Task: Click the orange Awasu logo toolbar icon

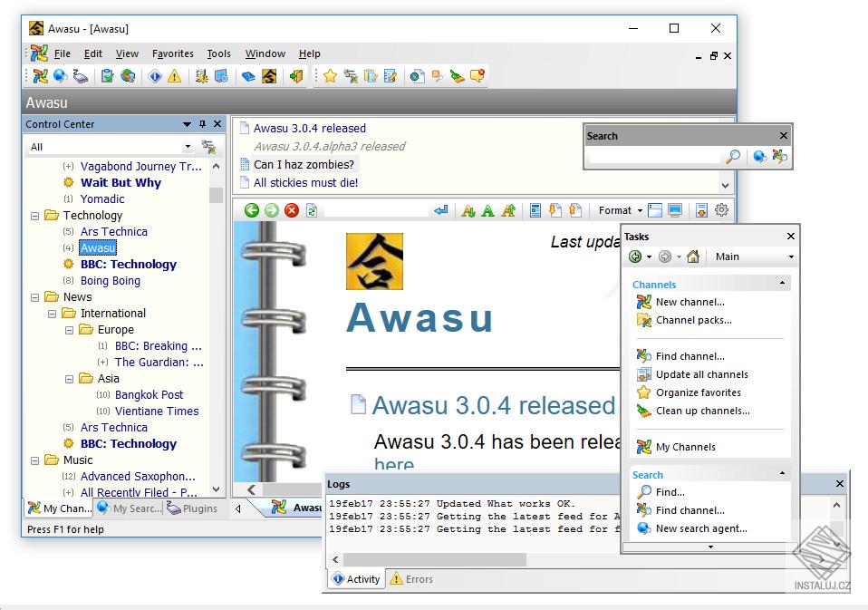Action: (269, 76)
